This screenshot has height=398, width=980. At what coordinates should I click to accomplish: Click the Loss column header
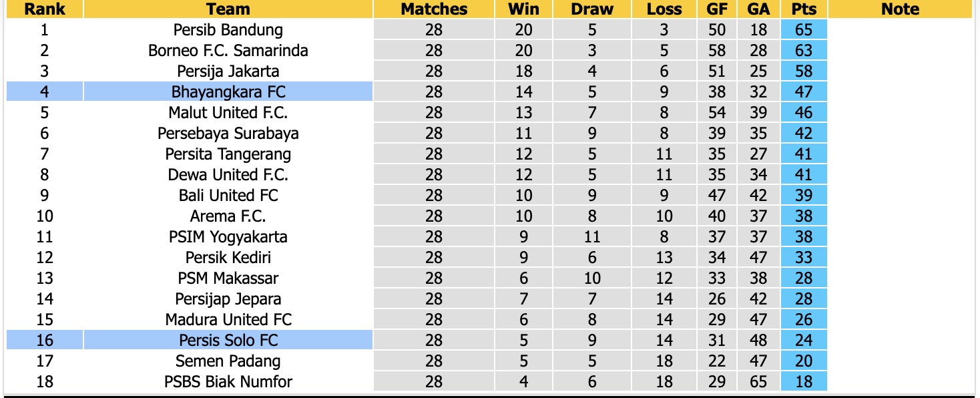[x=664, y=9]
